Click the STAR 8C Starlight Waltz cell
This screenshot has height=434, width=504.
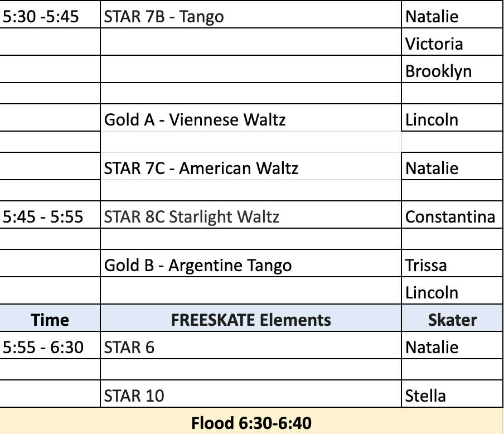251,215
